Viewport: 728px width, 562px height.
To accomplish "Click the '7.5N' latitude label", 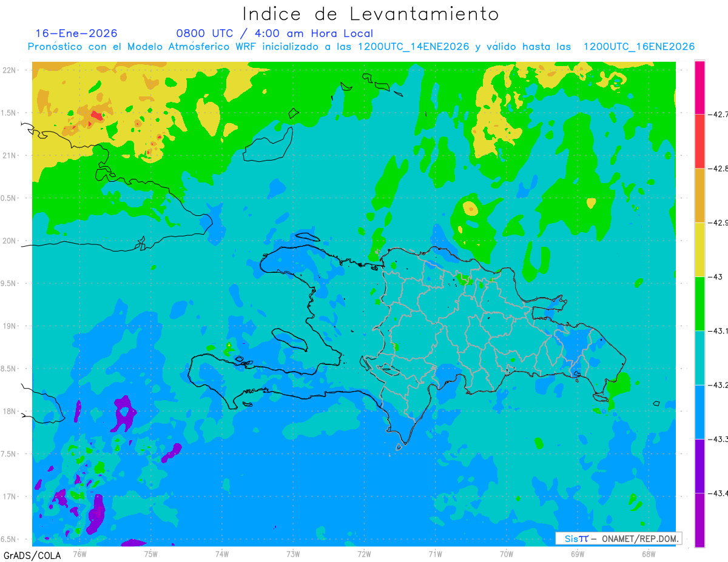I will point(9,454).
